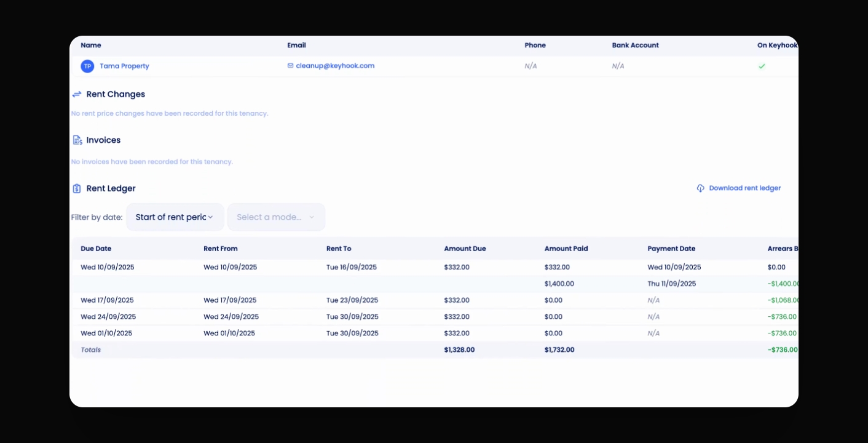Click the Rent Changes arrows icon

pos(77,94)
